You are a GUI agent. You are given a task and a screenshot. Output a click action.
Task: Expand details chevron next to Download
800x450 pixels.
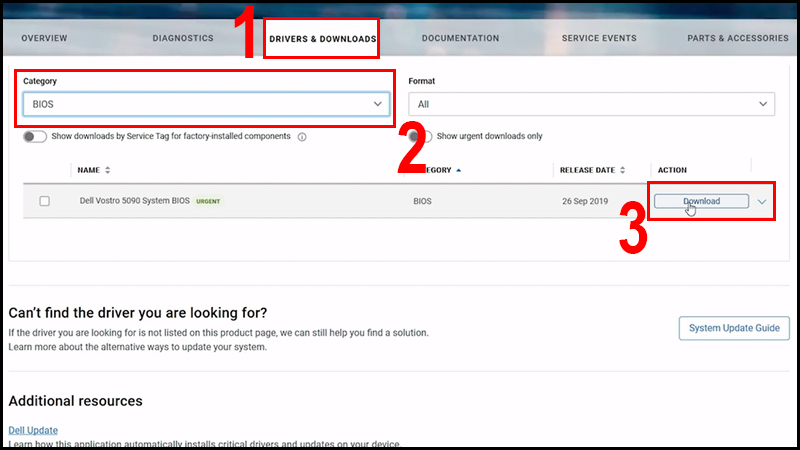(762, 202)
